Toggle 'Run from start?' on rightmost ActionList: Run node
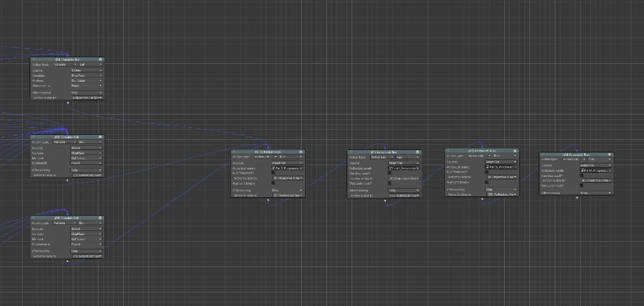This screenshot has height=306, width=644. click(x=582, y=175)
